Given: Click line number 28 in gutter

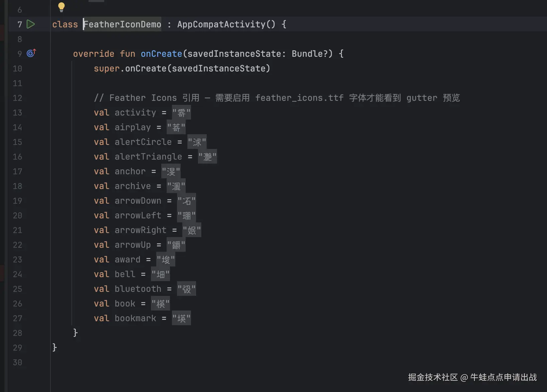Looking at the screenshot, I should tap(17, 333).
